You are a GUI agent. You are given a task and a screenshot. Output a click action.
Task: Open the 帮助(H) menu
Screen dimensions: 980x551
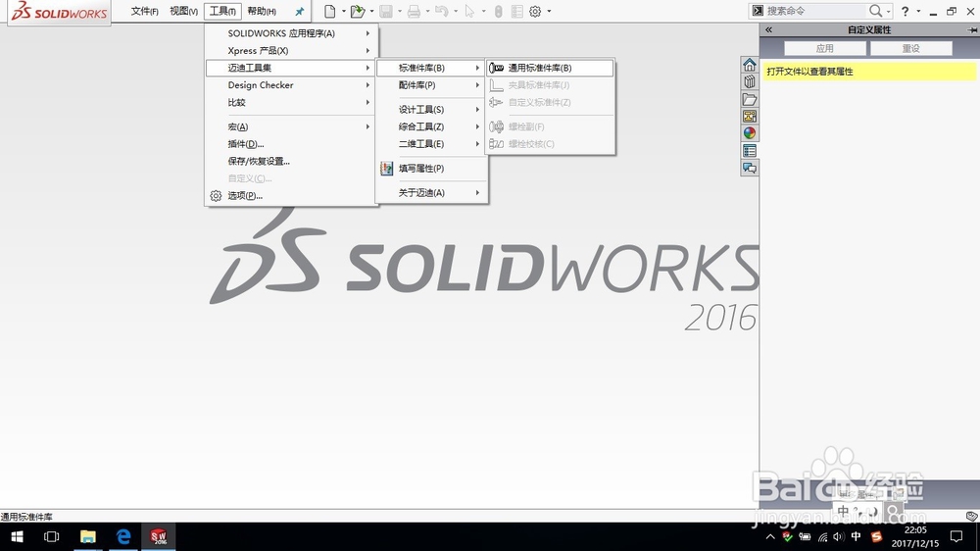262,11
